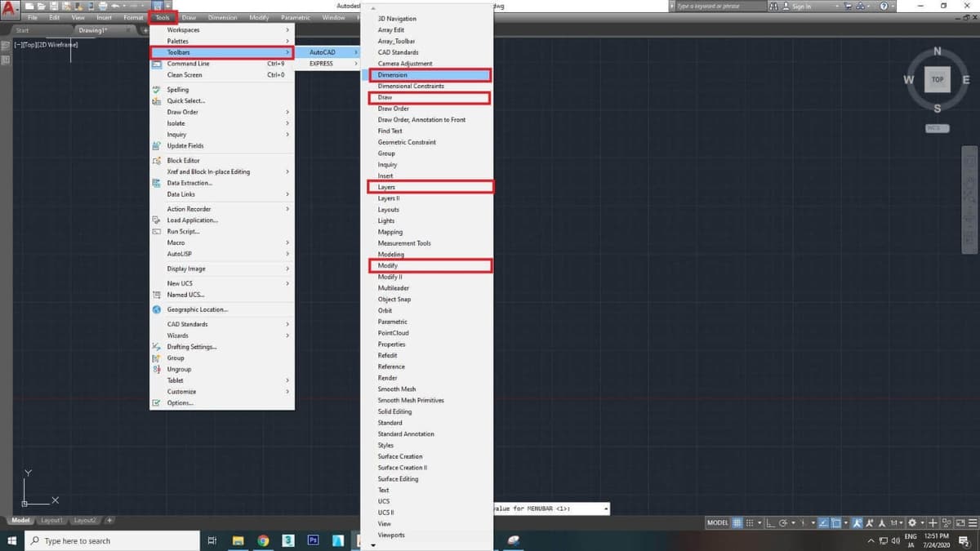
Task: Expand the Inquiry submenu in Tools menu
Action: pos(221,135)
